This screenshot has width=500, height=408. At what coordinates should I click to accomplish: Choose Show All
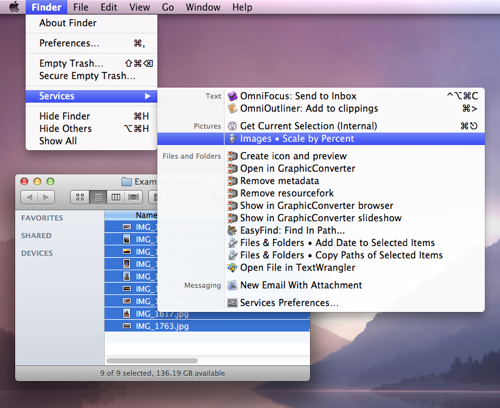point(91,141)
